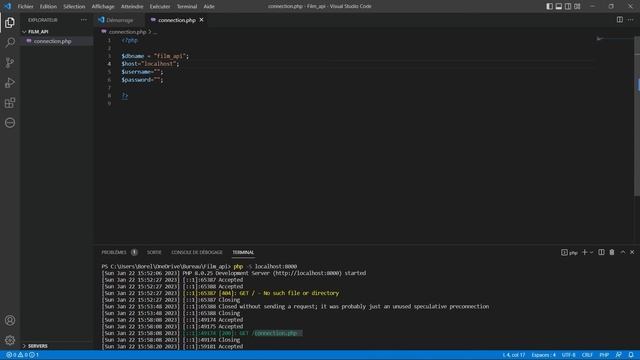The height and width of the screenshot is (360, 640).
Task: Switch to the Terminal panel tab
Action: [243, 253]
